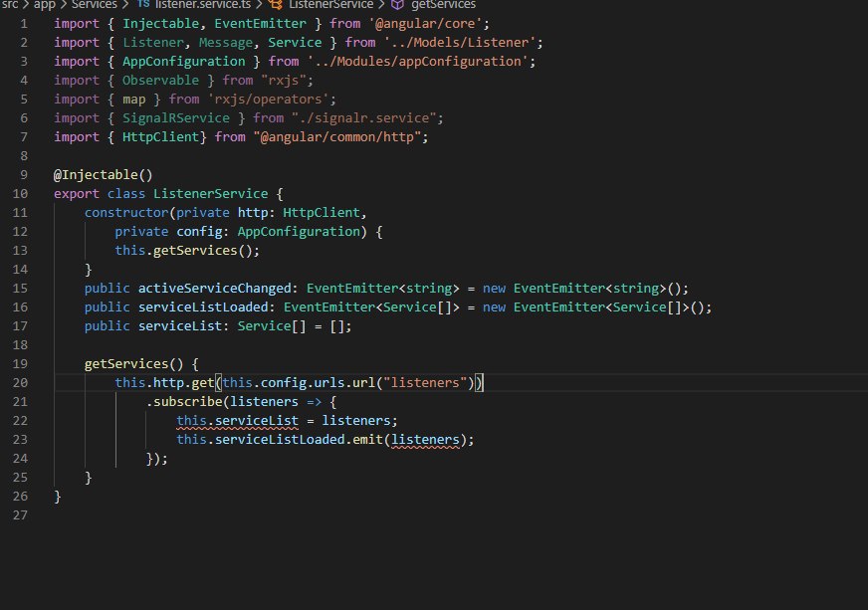Click the "@angular/common/http" import string
Image resolution: width=868 pixels, height=610 pixels.
coord(337,136)
